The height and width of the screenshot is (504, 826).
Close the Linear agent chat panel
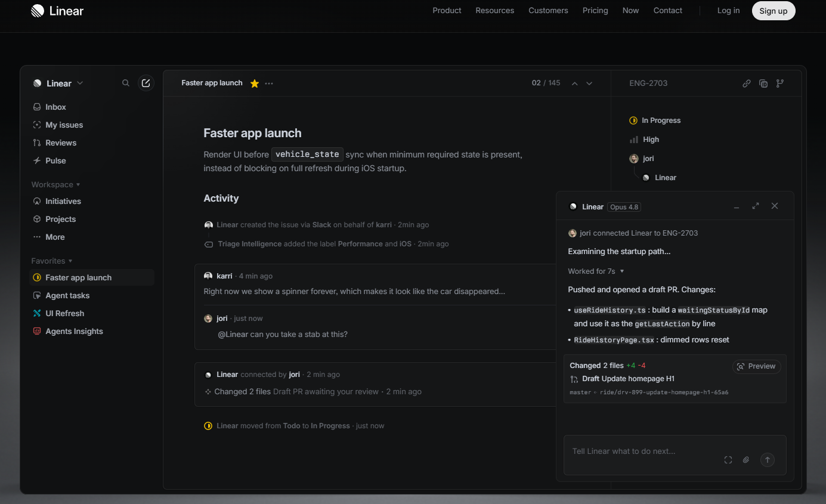pyautogui.click(x=775, y=206)
